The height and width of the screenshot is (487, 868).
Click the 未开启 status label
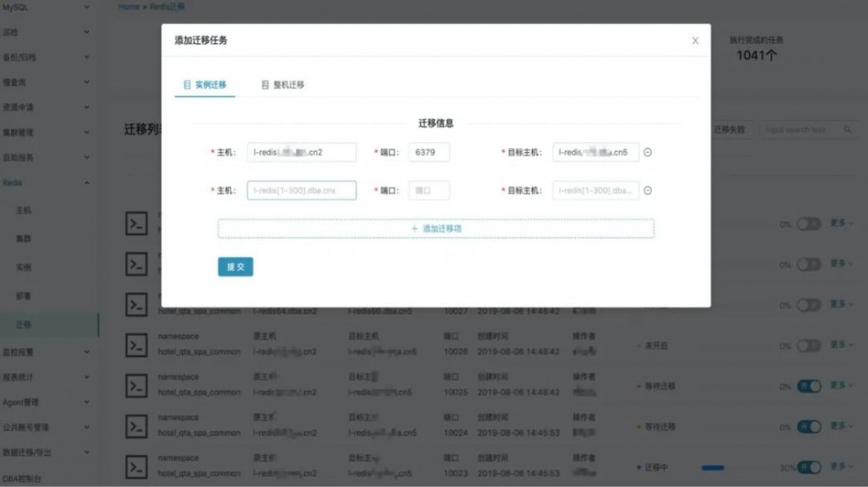click(656, 346)
